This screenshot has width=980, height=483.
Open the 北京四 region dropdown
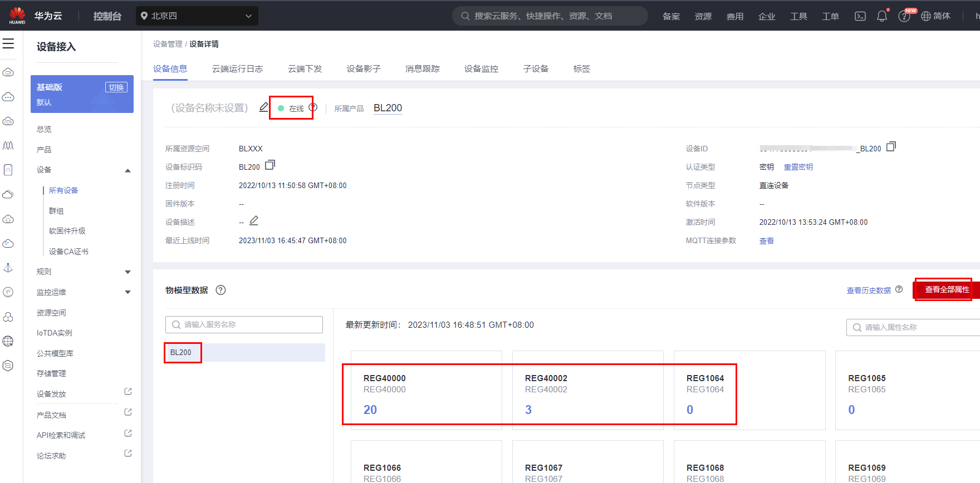tap(197, 16)
